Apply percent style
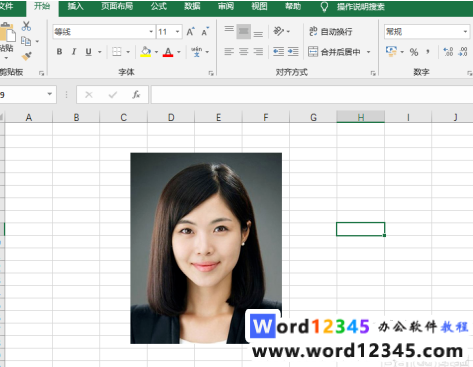Image resolution: width=473 pixels, height=367 pixels. point(414,52)
